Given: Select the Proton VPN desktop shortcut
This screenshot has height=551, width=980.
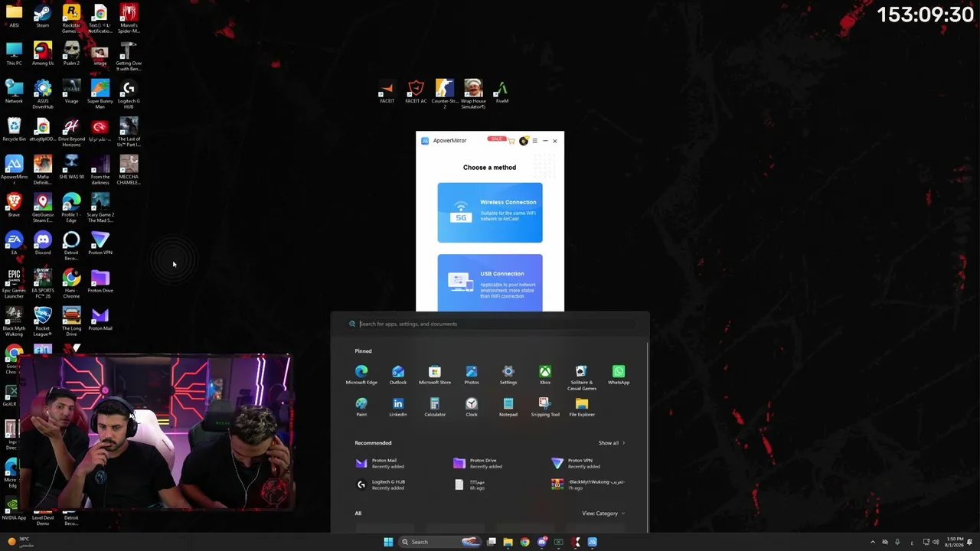Looking at the screenshot, I should point(100,244).
